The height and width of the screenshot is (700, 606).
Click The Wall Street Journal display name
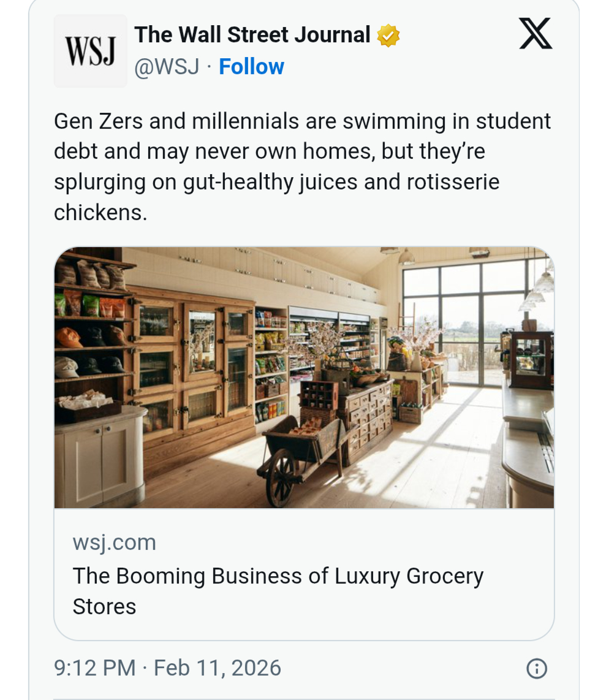click(252, 35)
